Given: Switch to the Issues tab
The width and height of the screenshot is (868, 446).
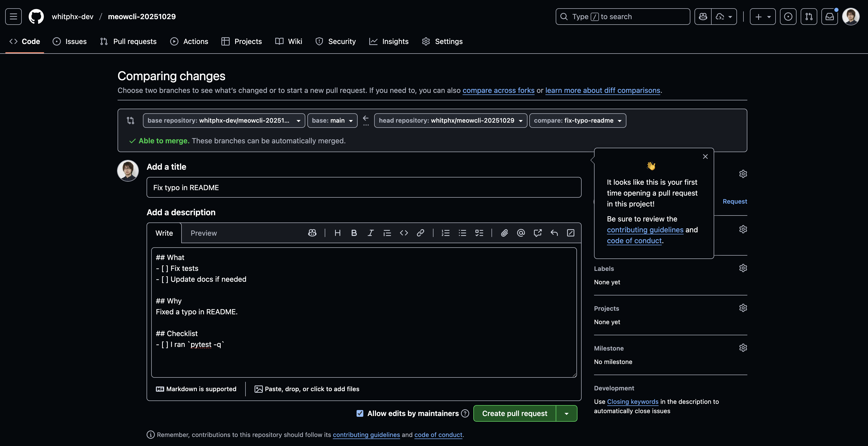Looking at the screenshot, I should point(70,41).
